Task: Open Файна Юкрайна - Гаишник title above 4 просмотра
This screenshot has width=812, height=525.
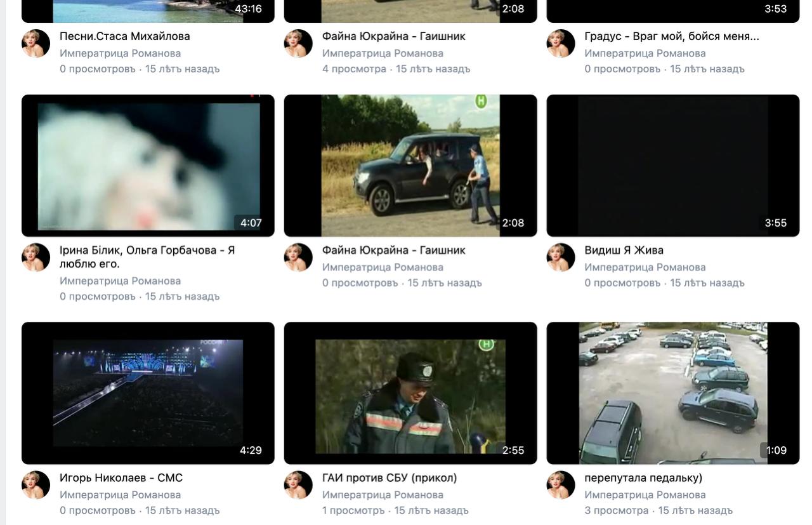Action: point(394,36)
